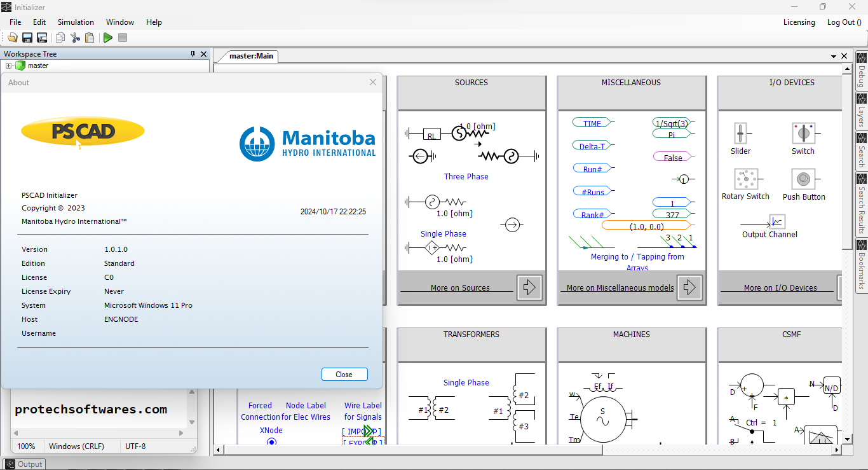Image resolution: width=868 pixels, height=470 pixels.
Task: Open the Bookmarks side panel tab
Action: (862, 265)
